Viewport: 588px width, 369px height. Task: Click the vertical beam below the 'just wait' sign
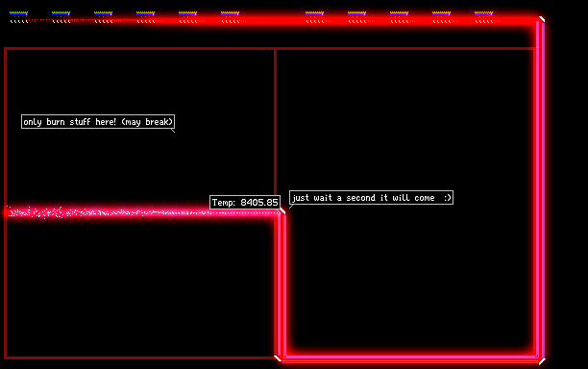pos(282,285)
